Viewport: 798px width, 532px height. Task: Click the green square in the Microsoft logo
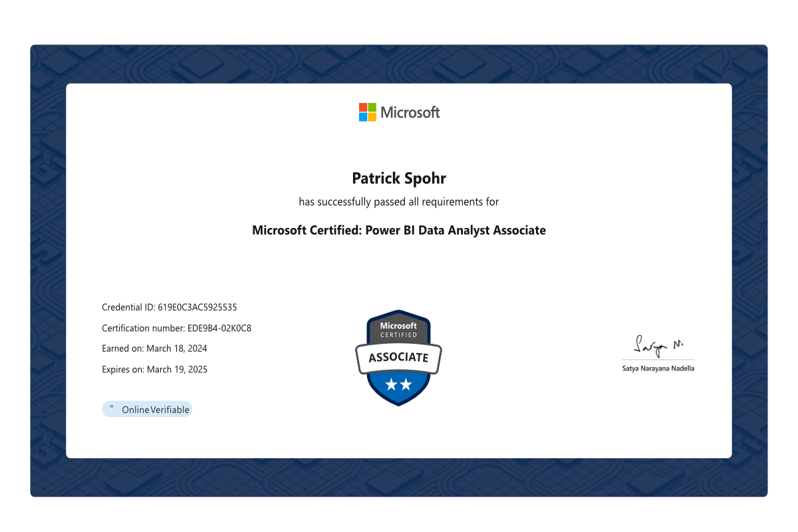[372, 107]
